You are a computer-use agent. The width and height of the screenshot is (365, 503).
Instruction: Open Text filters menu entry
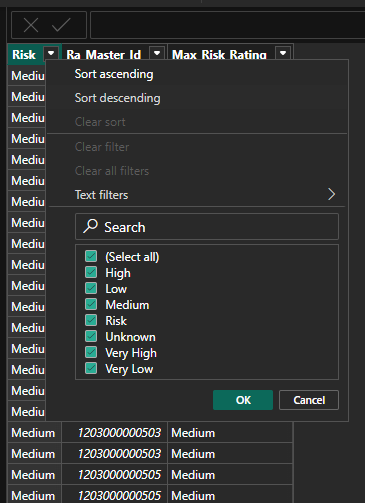click(x=197, y=195)
